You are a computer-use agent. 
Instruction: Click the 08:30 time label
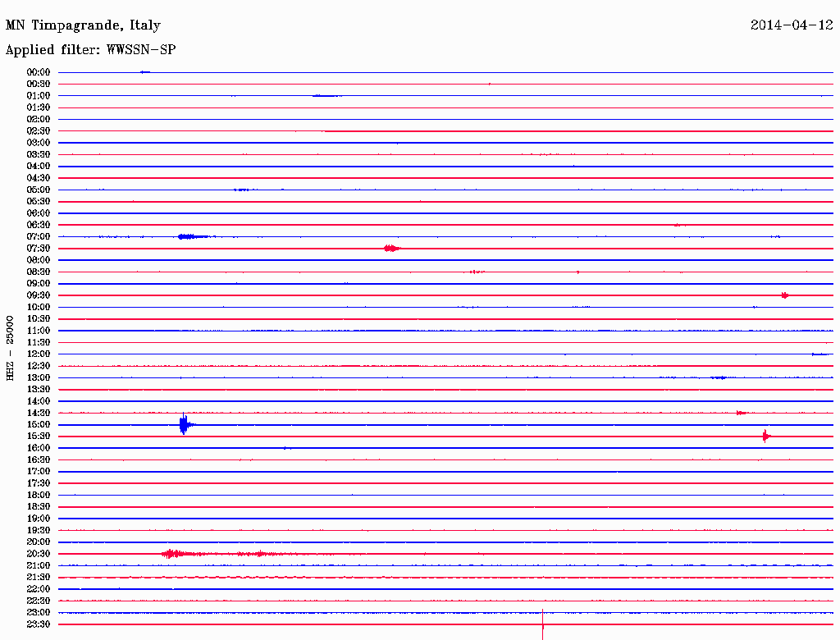39,272
